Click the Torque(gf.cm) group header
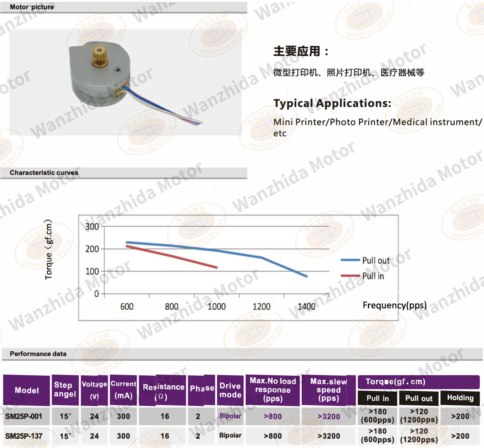 418,382
